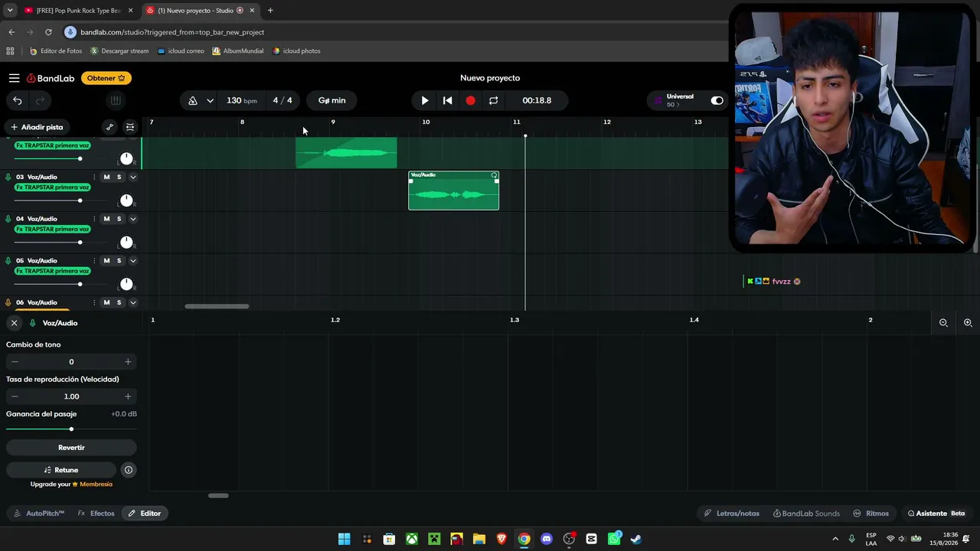
Task: Expand track 03 options chevron
Action: 132,177
